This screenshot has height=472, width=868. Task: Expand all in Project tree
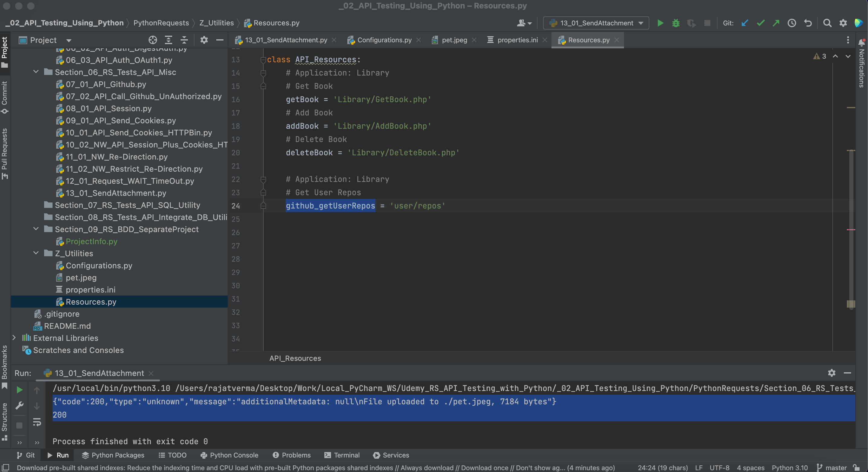click(169, 40)
